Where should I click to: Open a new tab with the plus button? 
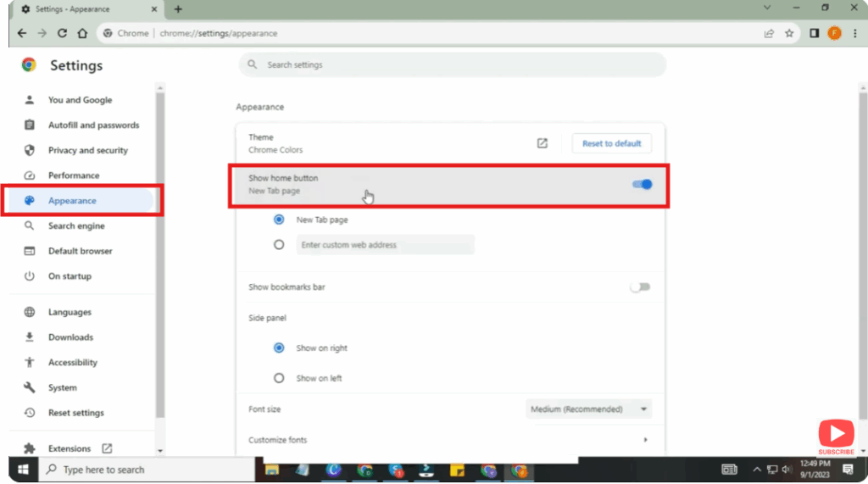click(178, 9)
